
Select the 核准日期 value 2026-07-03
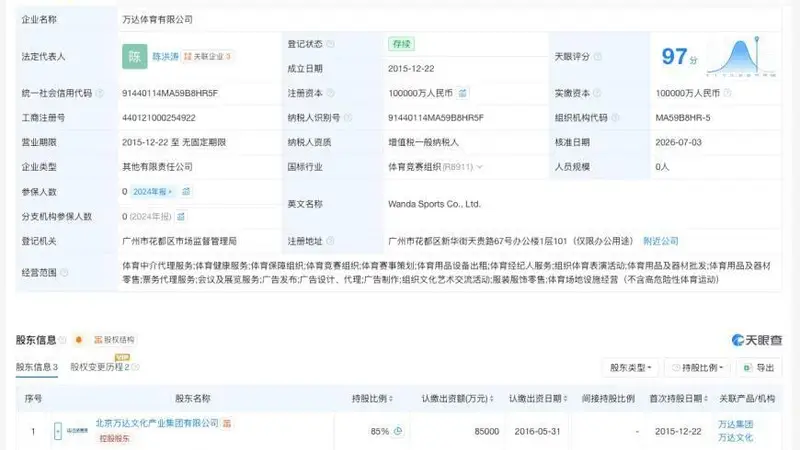(x=679, y=142)
